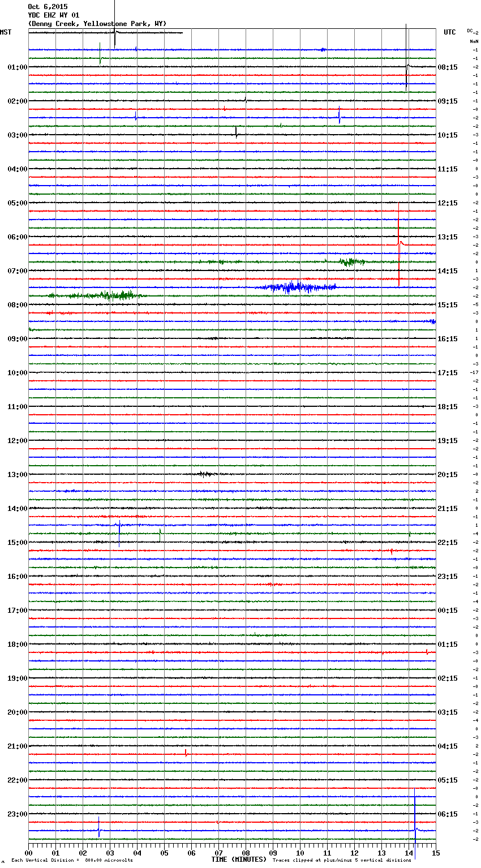Choose the 22:00 MST time label

tap(17, 780)
